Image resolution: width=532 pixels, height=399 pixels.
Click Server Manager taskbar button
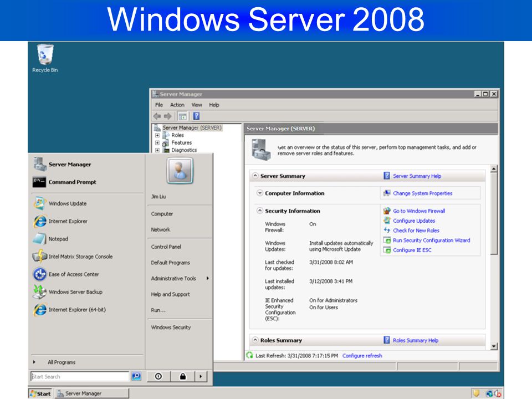92,393
